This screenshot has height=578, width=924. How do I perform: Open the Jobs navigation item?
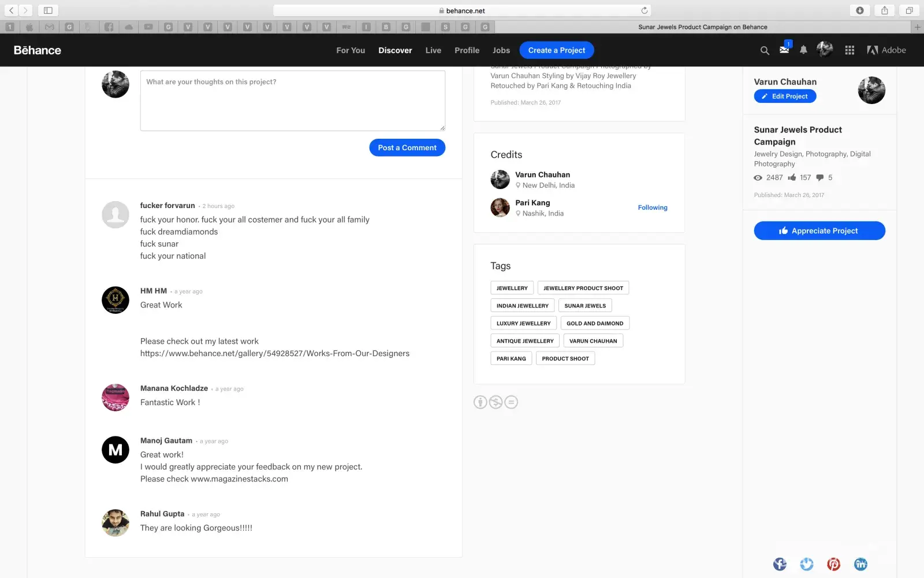coord(501,50)
